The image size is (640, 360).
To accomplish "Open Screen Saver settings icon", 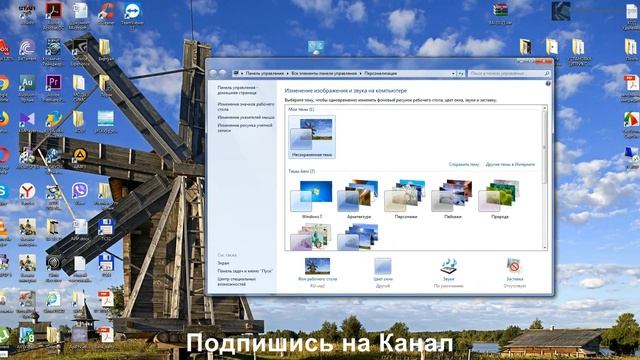I will pyautogui.click(x=514, y=266).
